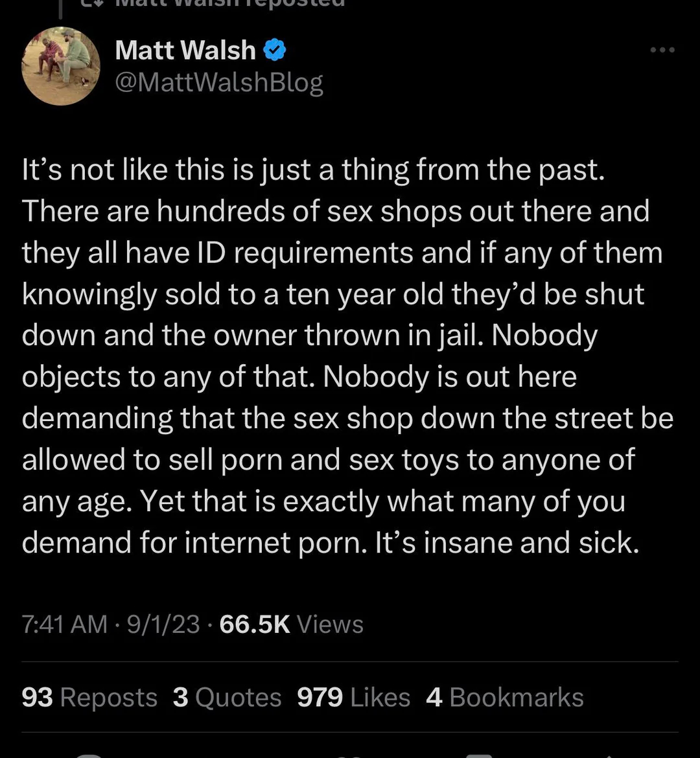Open Matt Walsh's profile picture
700x758 pixels.
61,65
